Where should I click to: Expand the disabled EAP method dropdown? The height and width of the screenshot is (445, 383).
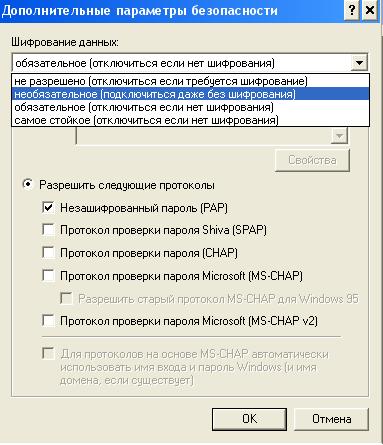tap(339, 136)
